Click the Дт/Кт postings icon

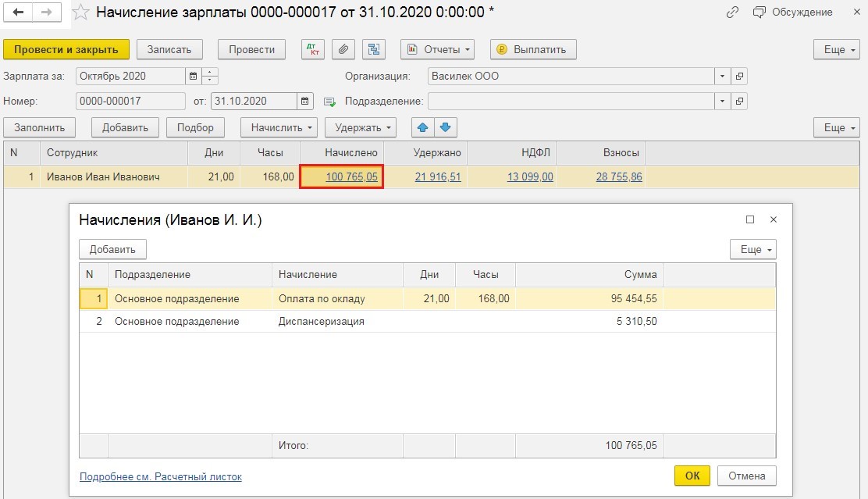(313, 49)
